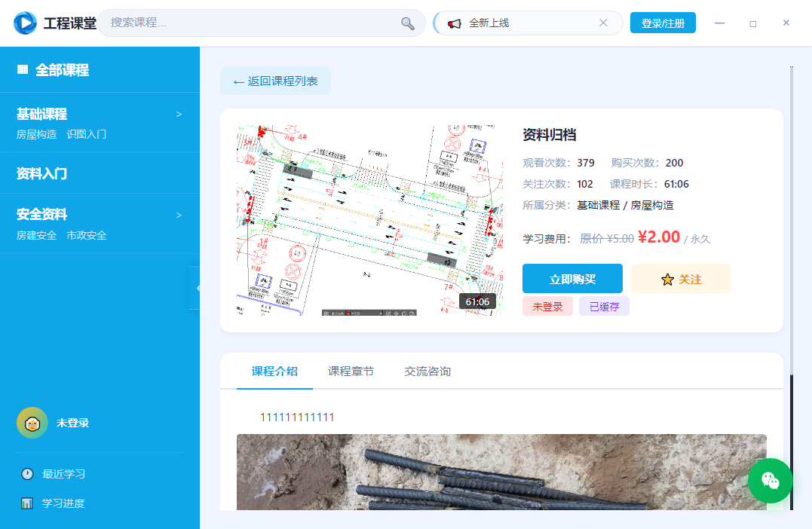Click the 学习进度 chart icon
This screenshot has height=529, width=812.
click(27, 503)
